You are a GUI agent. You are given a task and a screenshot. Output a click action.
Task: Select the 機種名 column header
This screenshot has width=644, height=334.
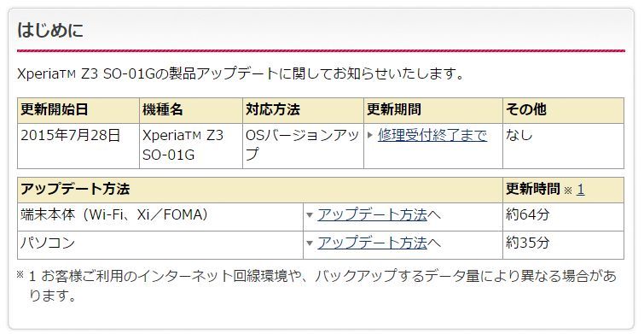[x=191, y=110]
